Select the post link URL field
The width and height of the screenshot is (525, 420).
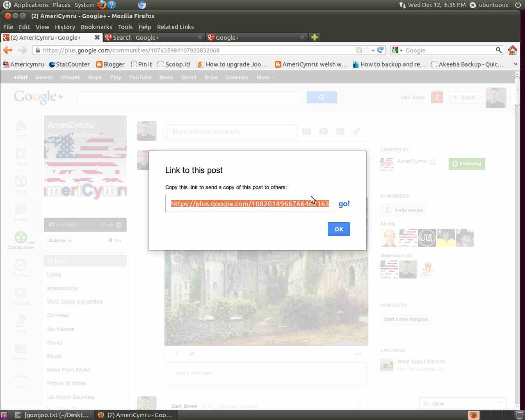pyautogui.click(x=250, y=203)
